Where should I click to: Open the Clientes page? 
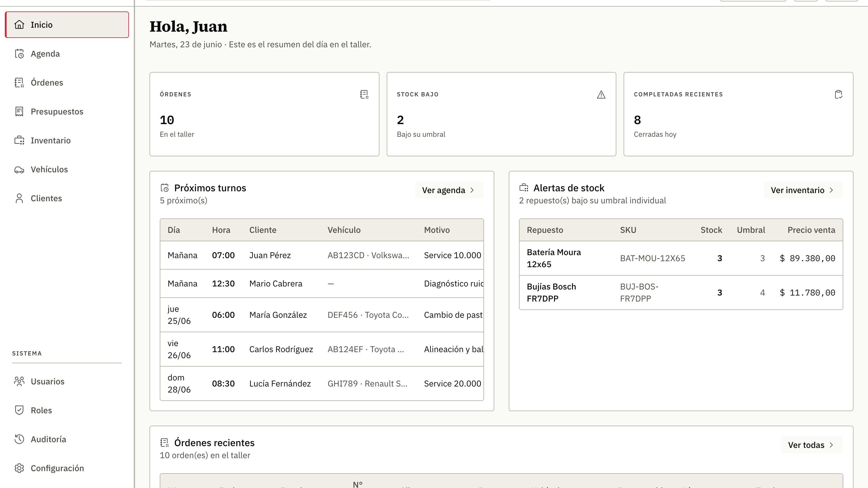point(67,199)
